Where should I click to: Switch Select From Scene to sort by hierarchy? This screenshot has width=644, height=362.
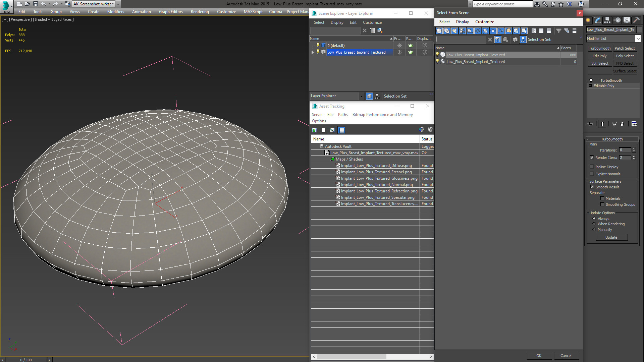click(523, 40)
